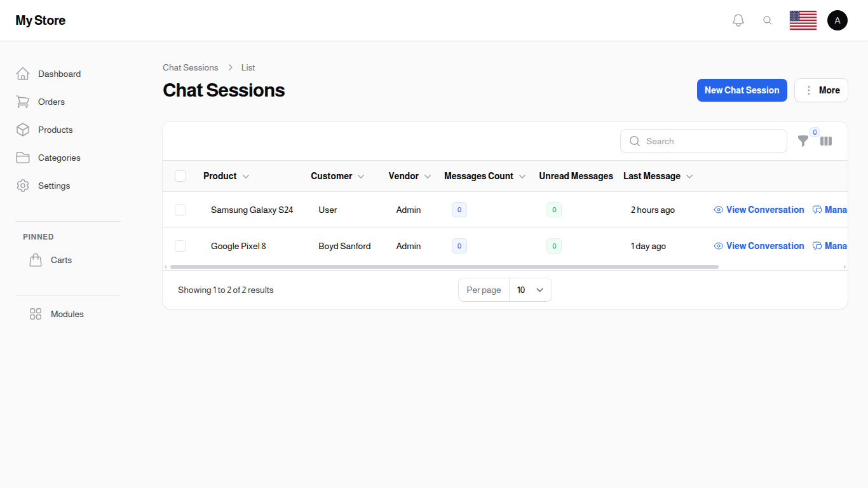Viewport: 868px width, 488px height.
Task: Select Products in the sidebar
Action: [55, 130]
